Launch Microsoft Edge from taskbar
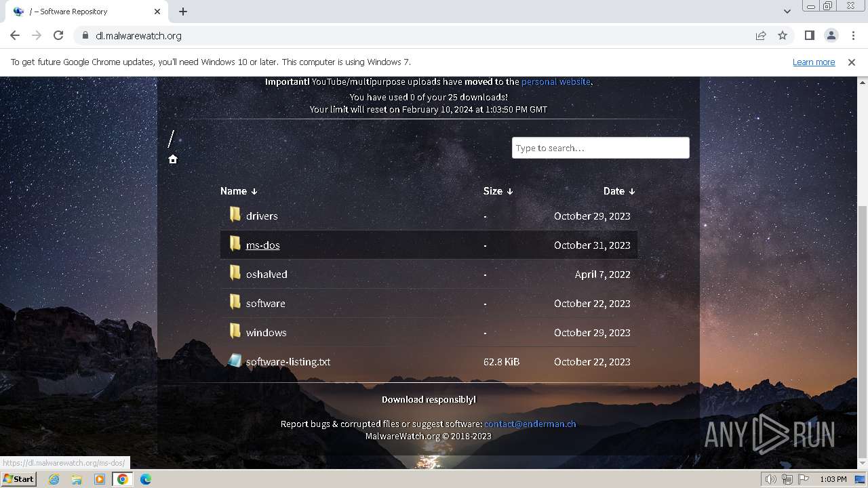Screen dimensions: 868x488 (x=146, y=479)
